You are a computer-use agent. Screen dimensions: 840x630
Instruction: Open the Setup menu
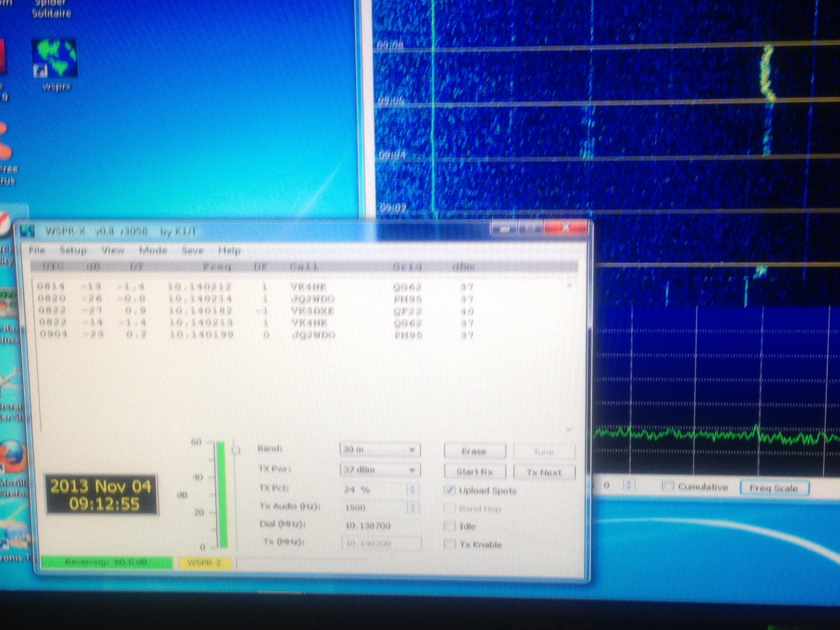point(73,250)
